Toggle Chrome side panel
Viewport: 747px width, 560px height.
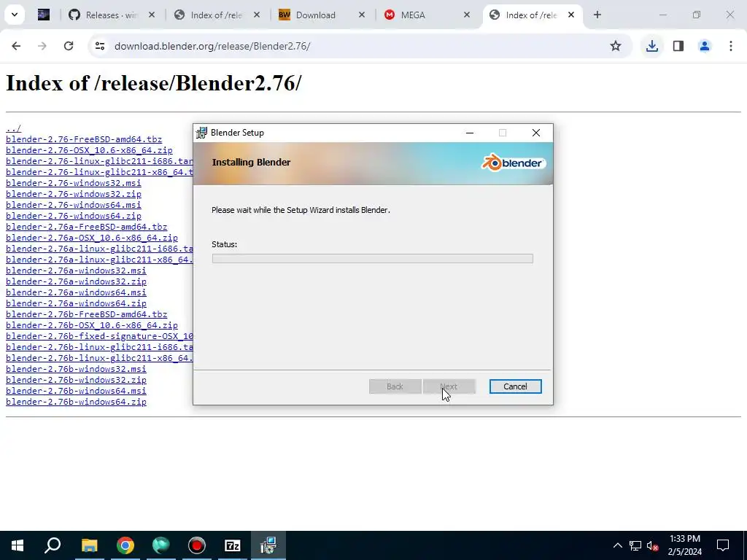pos(678,46)
